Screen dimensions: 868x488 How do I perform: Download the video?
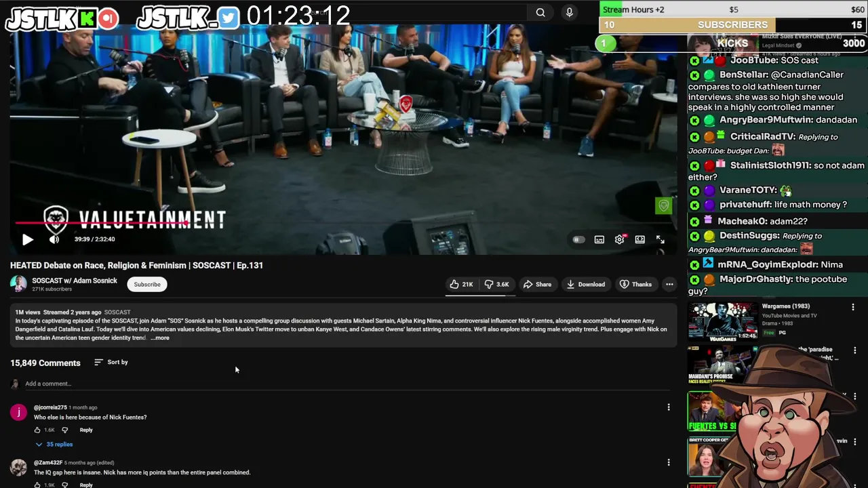[x=586, y=285]
